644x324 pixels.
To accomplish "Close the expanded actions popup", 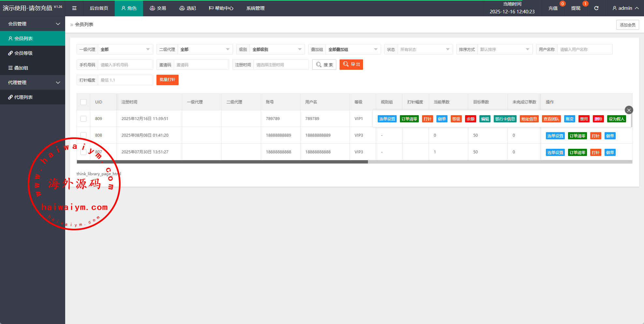I will 629,110.
